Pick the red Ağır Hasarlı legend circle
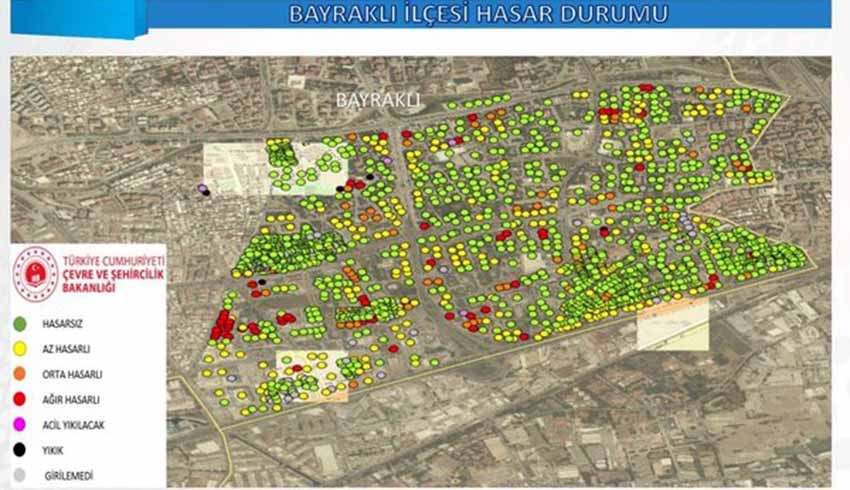Image resolution: width=850 pixels, height=490 pixels. 20,400
